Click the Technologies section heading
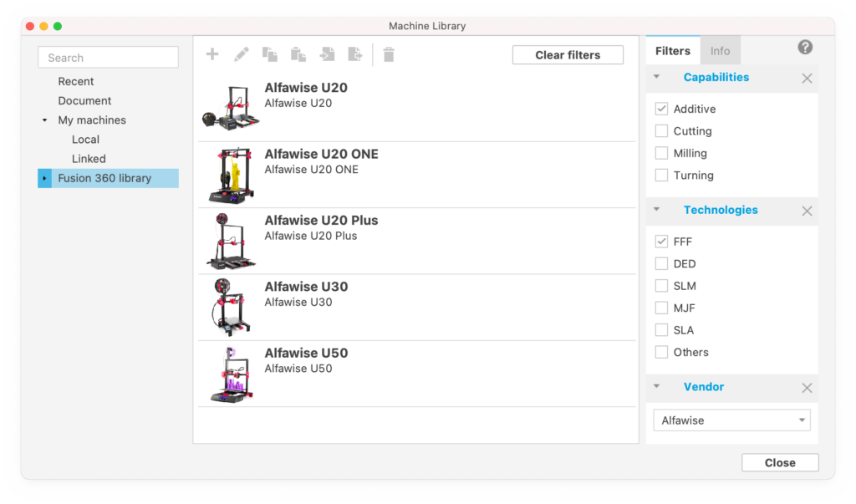This screenshot has width=856, height=504. point(721,211)
